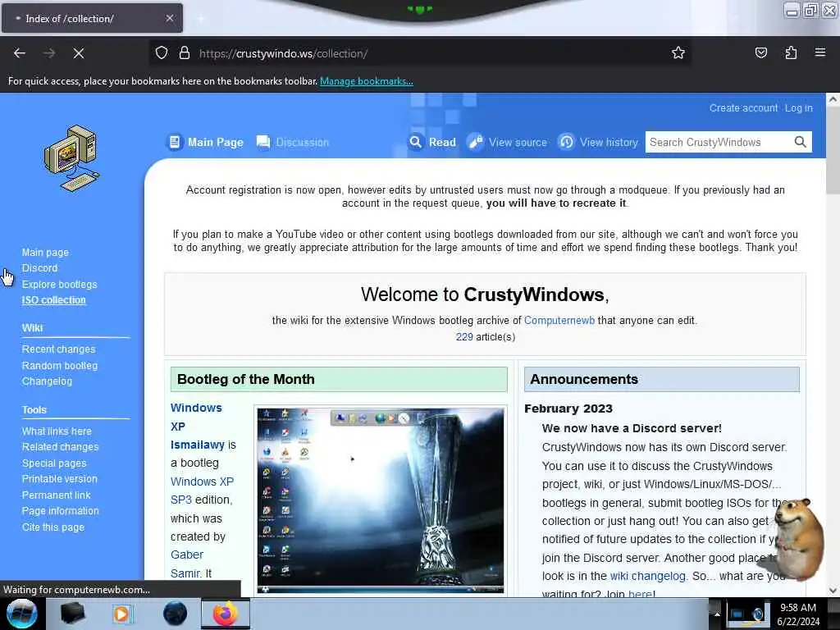
Task: Open Manage bookmarks link
Action: pyautogui.click(x=367, y=81)
